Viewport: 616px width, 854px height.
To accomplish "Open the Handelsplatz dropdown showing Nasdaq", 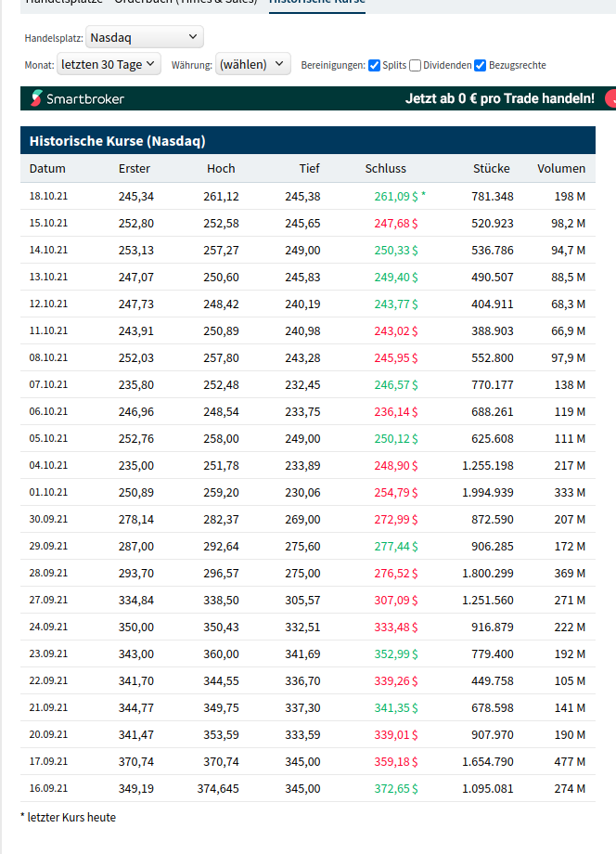I will pyautogui.click(x=144, y=37).
